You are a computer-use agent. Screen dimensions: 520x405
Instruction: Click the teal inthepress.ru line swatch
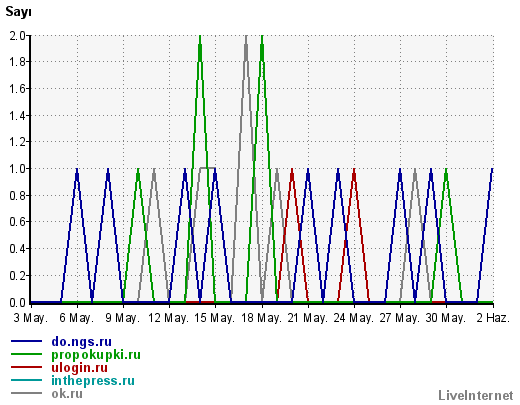[x=26, y=380]
